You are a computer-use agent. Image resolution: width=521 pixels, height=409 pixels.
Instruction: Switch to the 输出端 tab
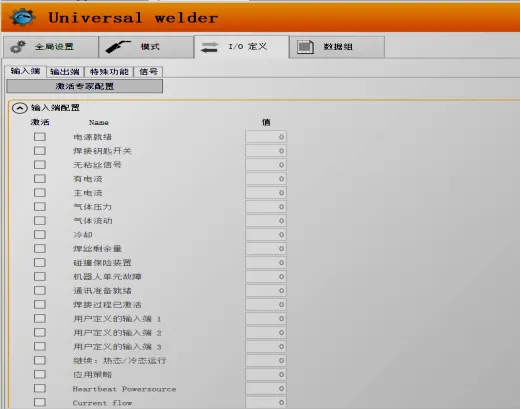pyautogui.click(x=65, y=72)
